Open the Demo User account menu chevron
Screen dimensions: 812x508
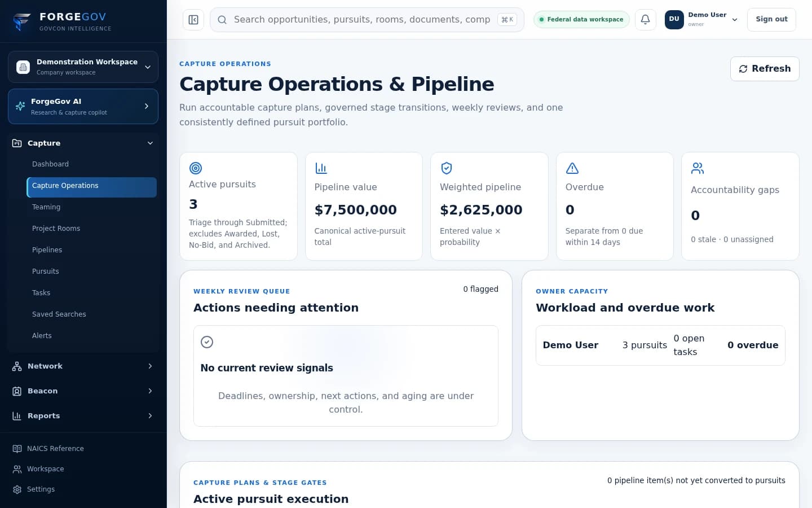click(x=735, y=20)
